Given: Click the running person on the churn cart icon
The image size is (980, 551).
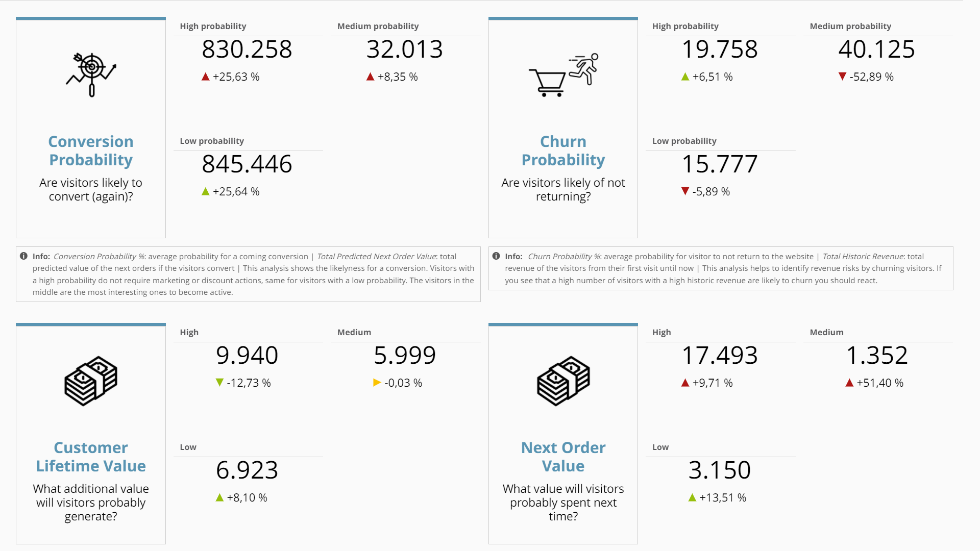Looking at the screenshot, I should tap(586, 69).
